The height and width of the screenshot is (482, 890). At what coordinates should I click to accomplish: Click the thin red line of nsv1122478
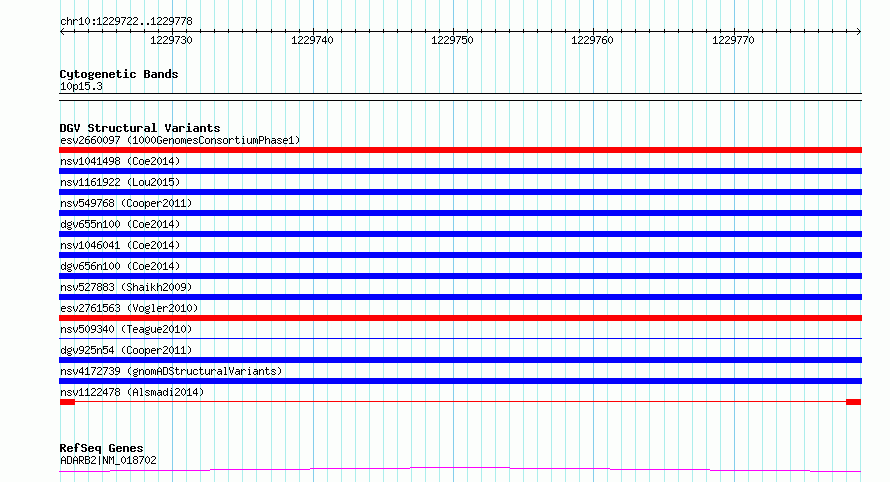pos(460,402)
